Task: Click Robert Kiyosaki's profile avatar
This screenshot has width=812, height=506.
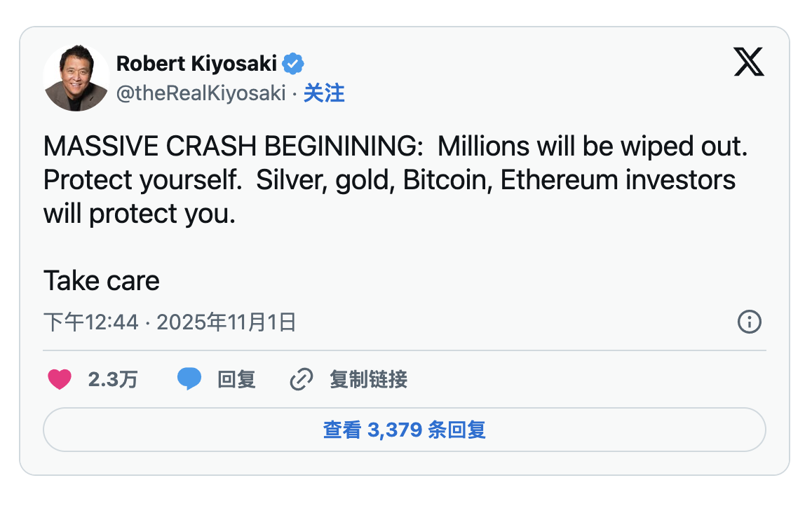Action: [76, 78]
